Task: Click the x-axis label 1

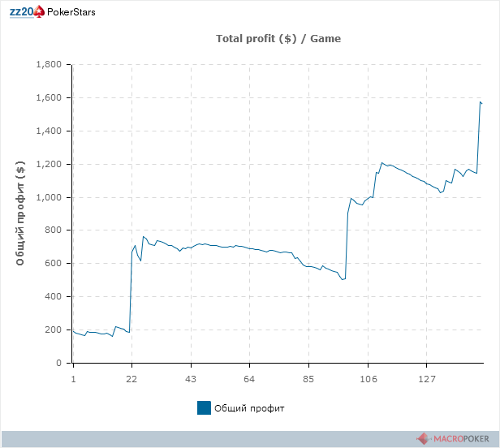Action: [x=73, y=379]
